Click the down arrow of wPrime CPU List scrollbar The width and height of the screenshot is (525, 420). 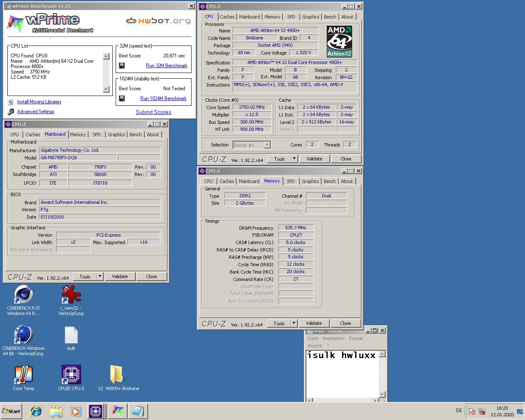tap(106, 89)
